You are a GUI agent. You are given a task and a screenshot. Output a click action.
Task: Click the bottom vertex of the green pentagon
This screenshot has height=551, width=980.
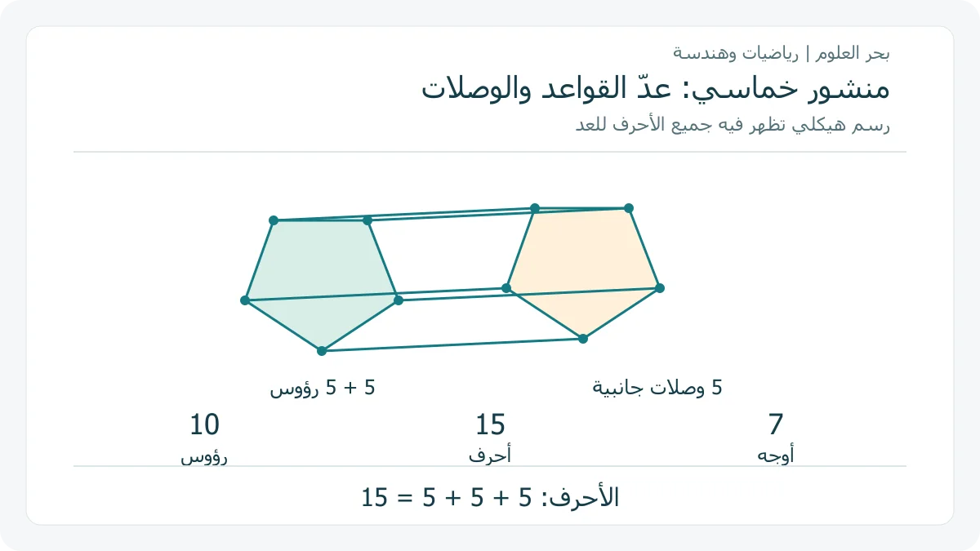(322, 351)
